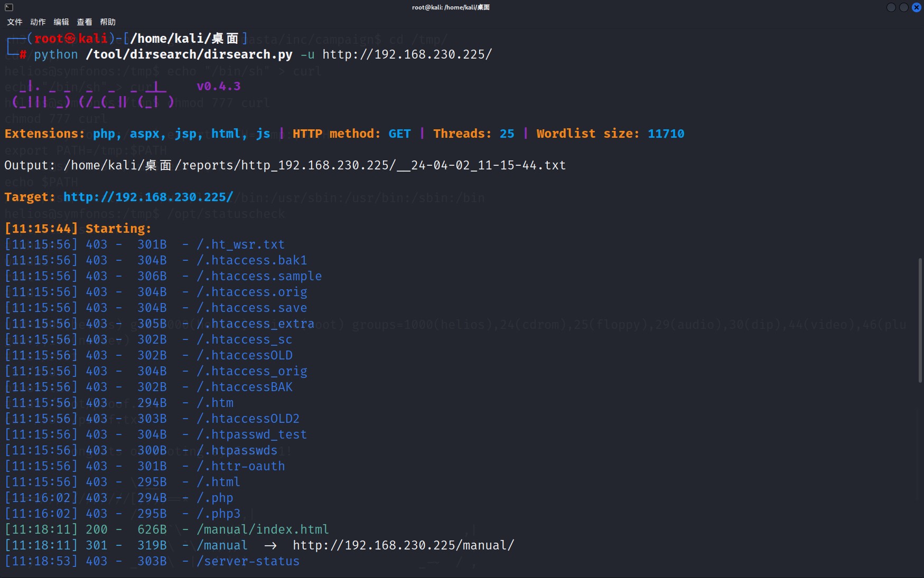
Task: Open the 动作 (Actions) menu
Action: pos(38,22)
